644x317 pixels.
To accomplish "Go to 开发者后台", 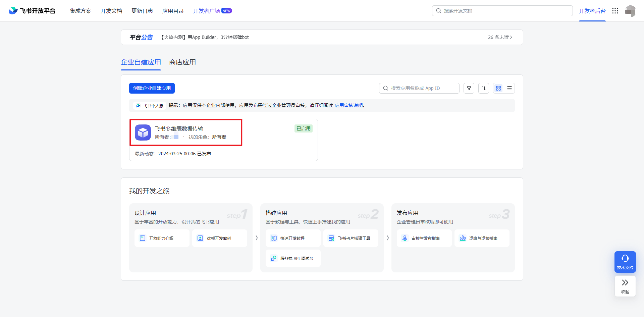I will [592, 11].
